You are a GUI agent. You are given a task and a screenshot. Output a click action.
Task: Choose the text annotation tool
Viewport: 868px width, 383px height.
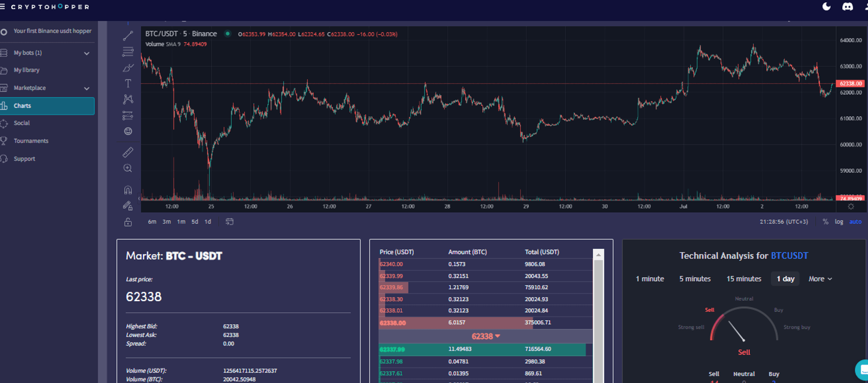[x=128, y=84]
